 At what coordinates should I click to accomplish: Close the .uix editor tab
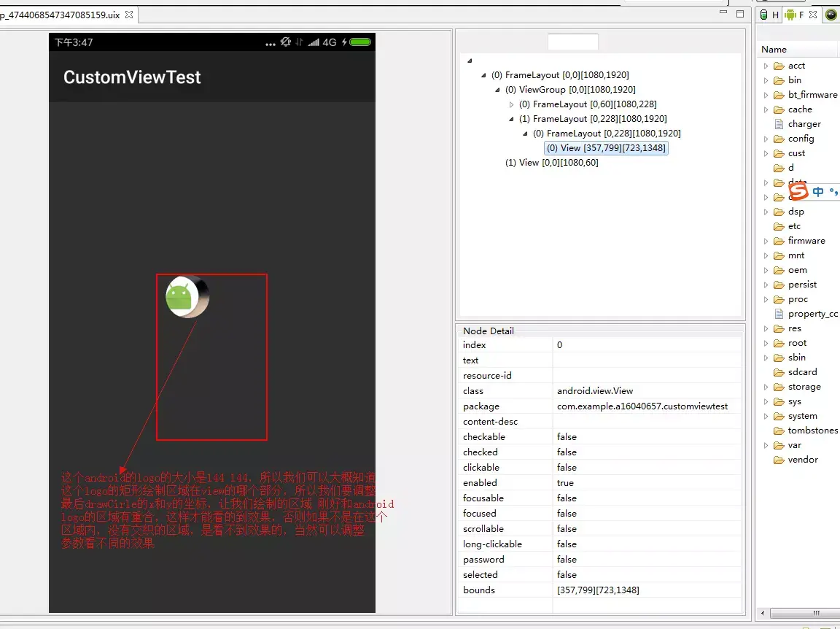pyautogui.click(x=128, y=15)
